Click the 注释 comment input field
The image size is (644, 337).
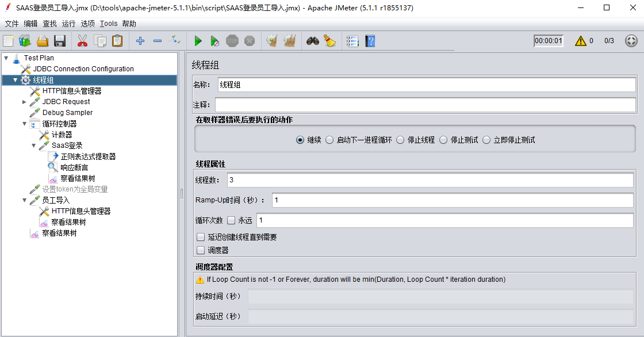coord(425,105)
